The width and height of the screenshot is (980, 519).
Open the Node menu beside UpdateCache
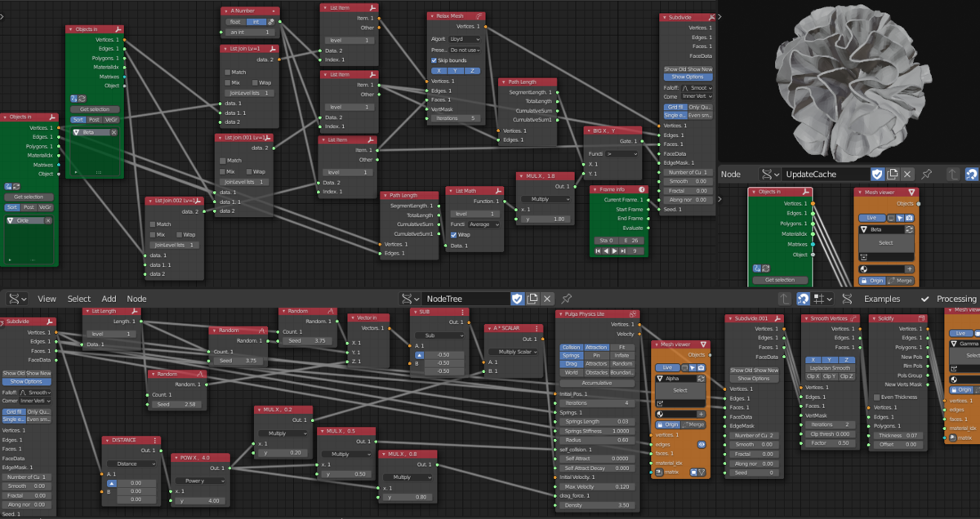(731, 174)
